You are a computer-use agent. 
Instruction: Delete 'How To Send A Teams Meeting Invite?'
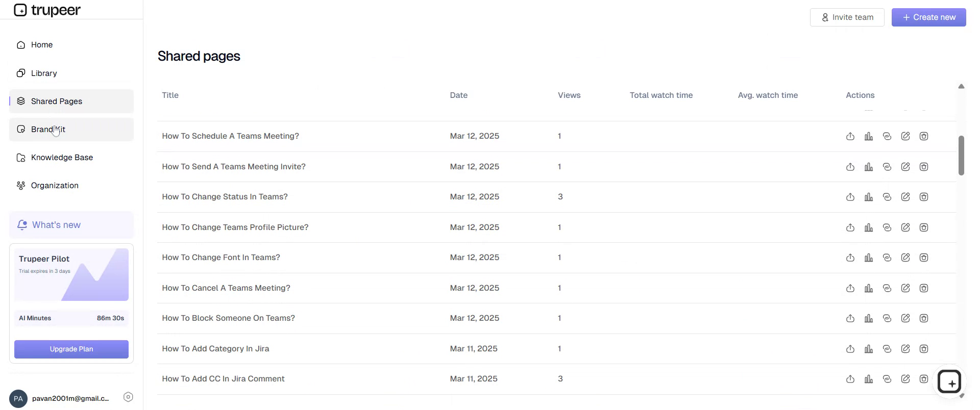tap(924, 167)
